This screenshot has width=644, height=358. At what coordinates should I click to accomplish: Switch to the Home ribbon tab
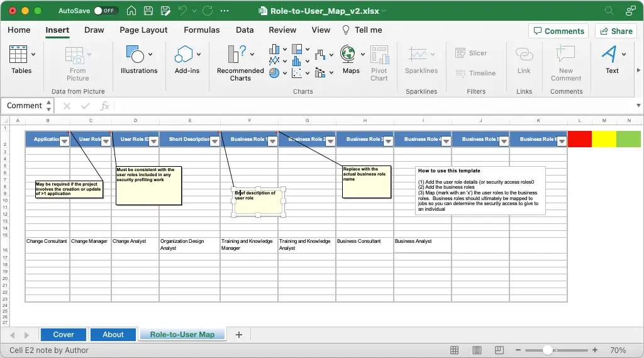point(19,30)
